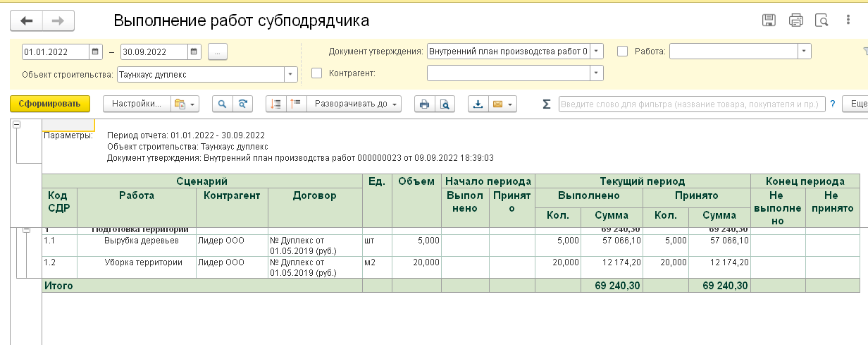The width and height of the screenshot is (868, 345).
Task: Enable the Работа filter checkbox
Action: 622,52
